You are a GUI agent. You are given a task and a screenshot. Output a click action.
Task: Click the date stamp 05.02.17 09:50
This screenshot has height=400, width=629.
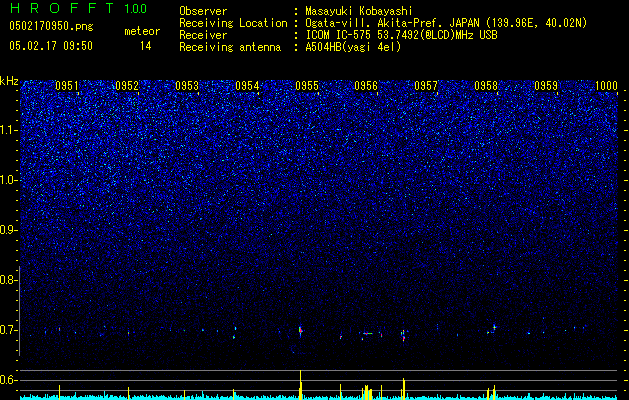(51, 46)
